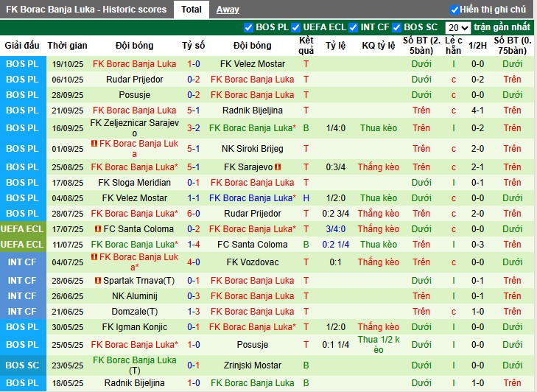Open Posusje team link on 28/09/25 row
This screenshot has height=392, width=537.
(135, 95)
